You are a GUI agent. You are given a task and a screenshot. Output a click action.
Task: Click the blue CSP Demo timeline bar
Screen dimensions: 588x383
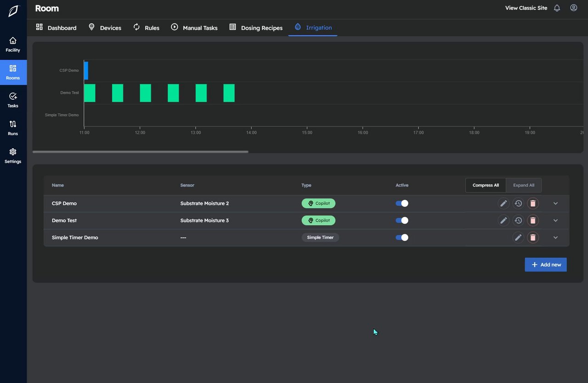tap(86, 71)
